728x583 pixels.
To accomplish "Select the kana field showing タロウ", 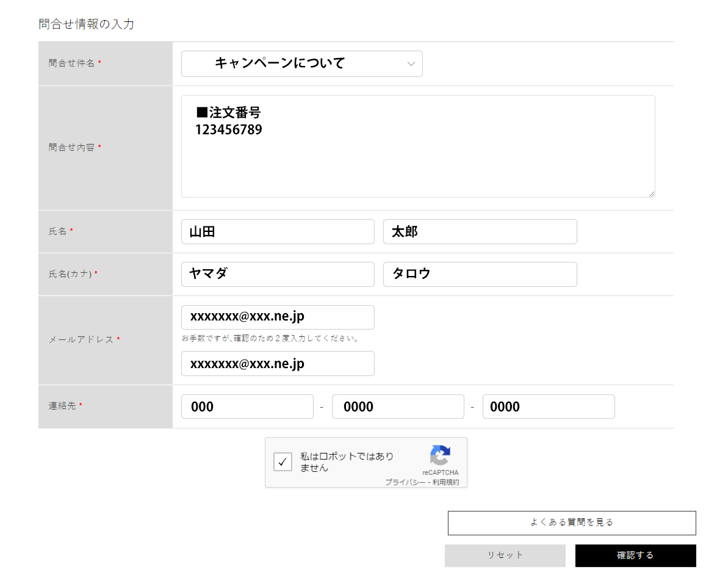I will click(480, 274).
